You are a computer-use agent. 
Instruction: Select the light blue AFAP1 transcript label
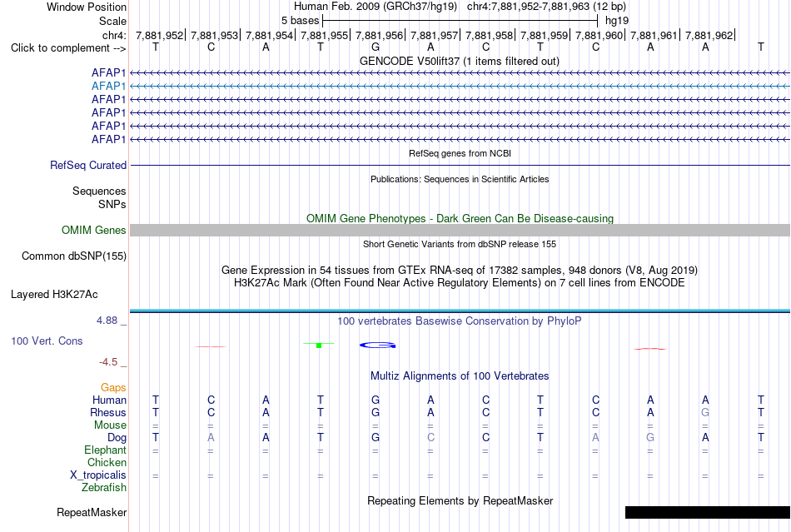pyautogui.click(x=108, y=87)
